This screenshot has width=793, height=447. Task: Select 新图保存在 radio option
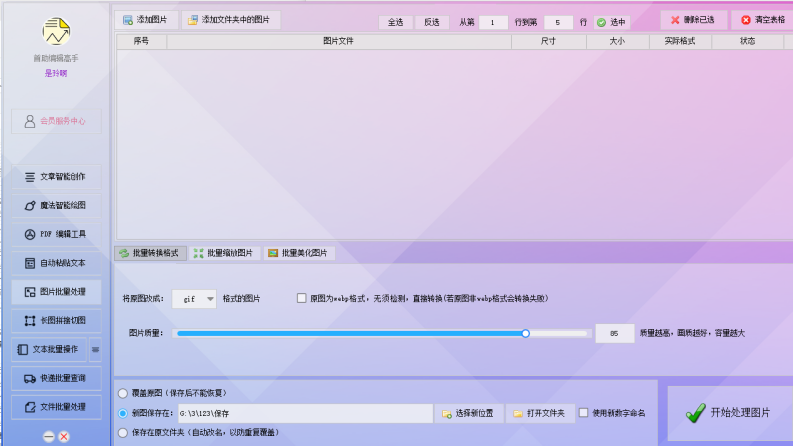[x=123, y=413]
